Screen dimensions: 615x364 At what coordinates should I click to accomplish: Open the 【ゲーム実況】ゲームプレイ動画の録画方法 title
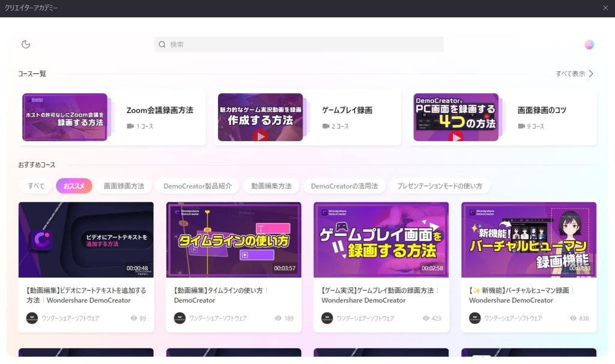(380, 296)
